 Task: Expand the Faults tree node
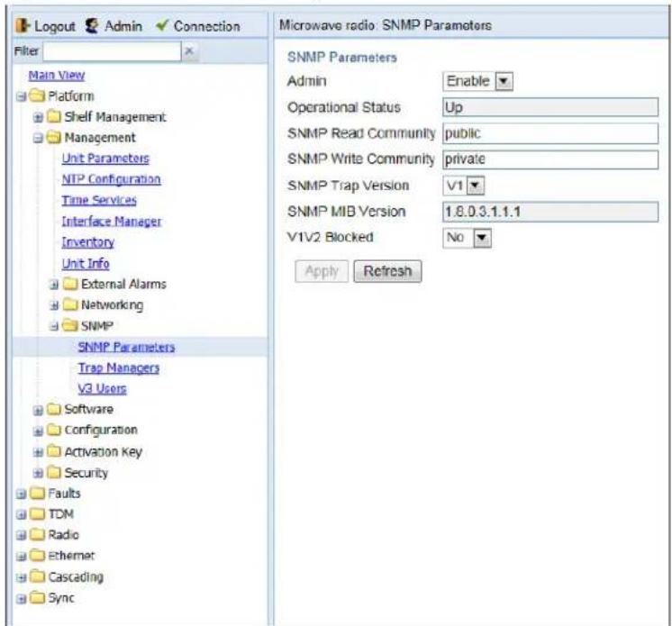pos(22,494)
